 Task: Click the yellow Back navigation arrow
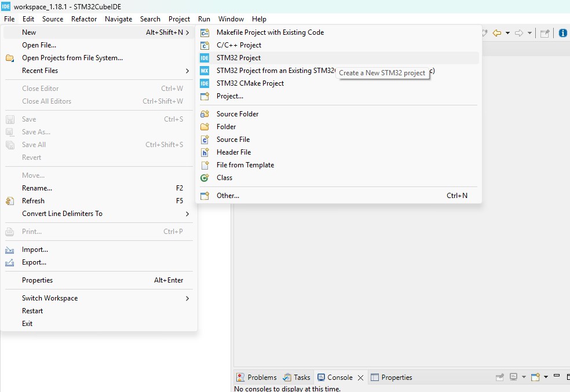(x=497, y=33)
